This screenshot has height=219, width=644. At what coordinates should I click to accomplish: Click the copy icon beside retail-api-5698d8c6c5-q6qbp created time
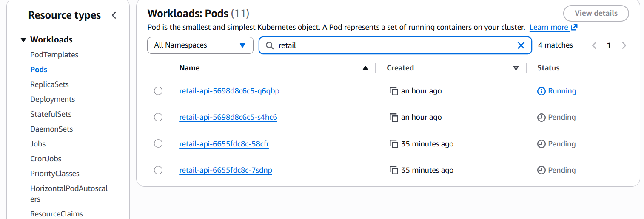click(x=393, y=91)
